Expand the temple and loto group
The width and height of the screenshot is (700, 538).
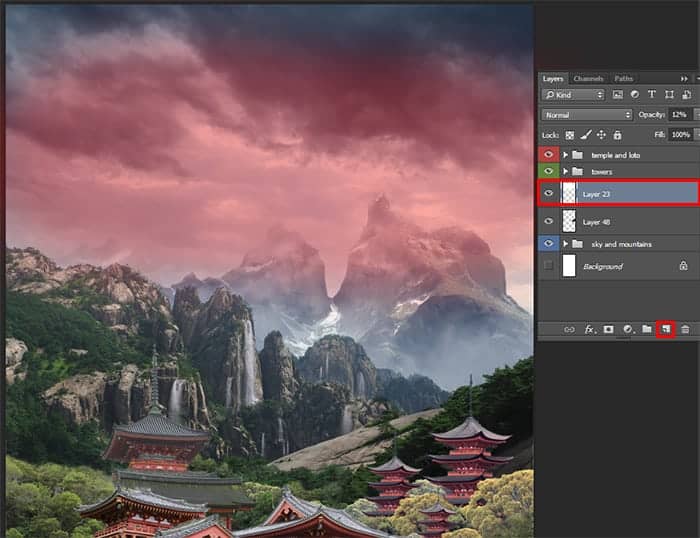coord(565,155)
